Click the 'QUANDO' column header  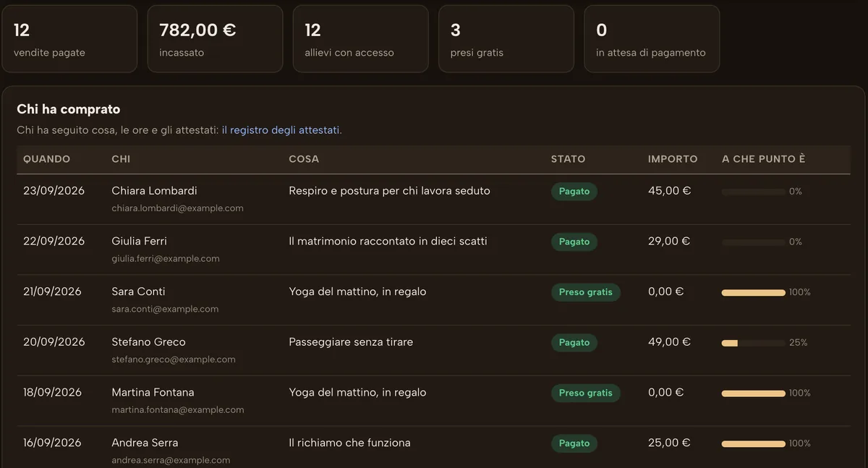click(x=46, y=159)
